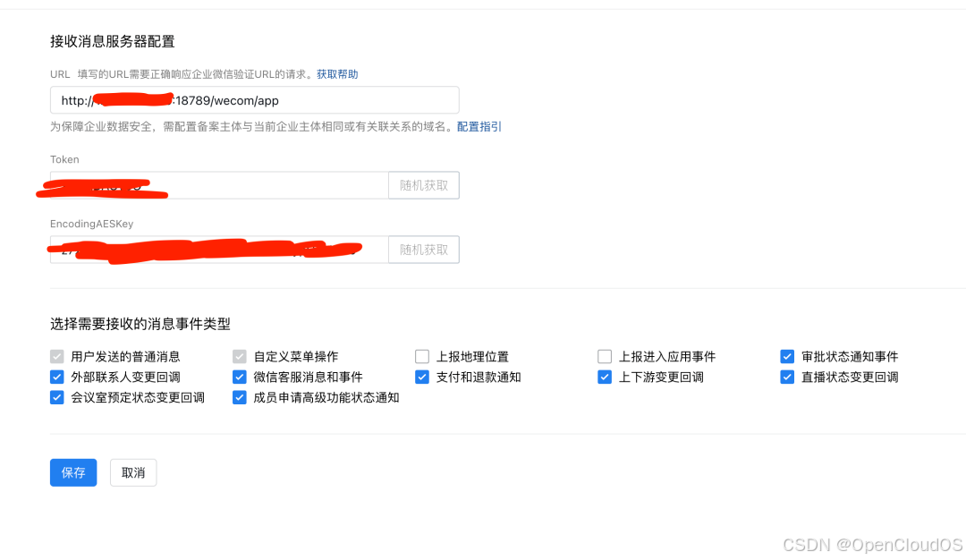Uncheck 外部联系人变更回调
This screenshot has height=560, width=966.
(56, 377)
